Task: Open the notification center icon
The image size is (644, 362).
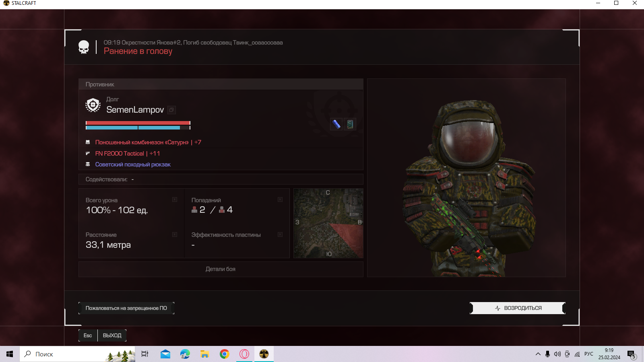Action: click(632, 354)
